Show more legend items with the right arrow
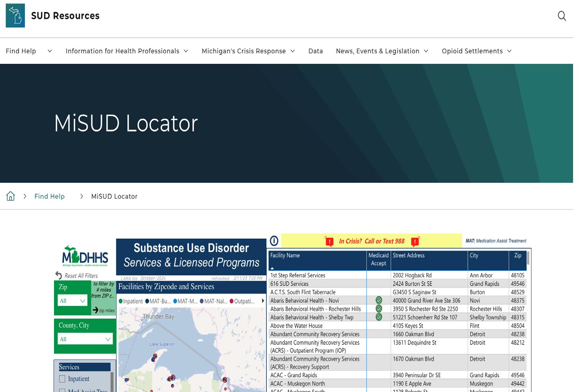This screenshot has width=587, height=392. [263, 301]
